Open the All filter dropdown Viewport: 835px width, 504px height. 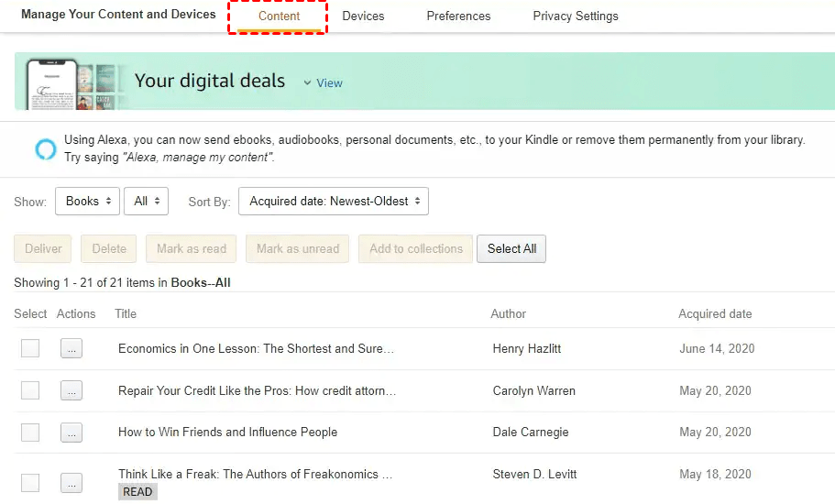tap(147, 202)
